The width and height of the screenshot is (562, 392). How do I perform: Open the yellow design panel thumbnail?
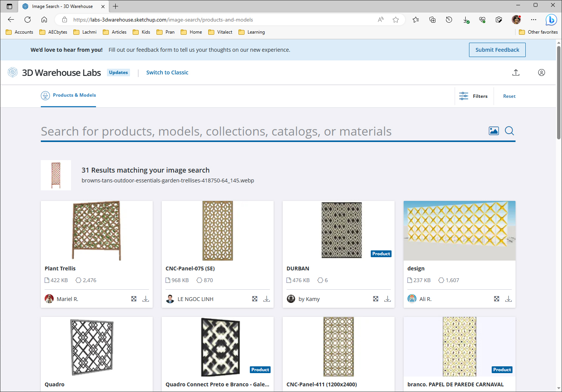click(x=460, y=231)
